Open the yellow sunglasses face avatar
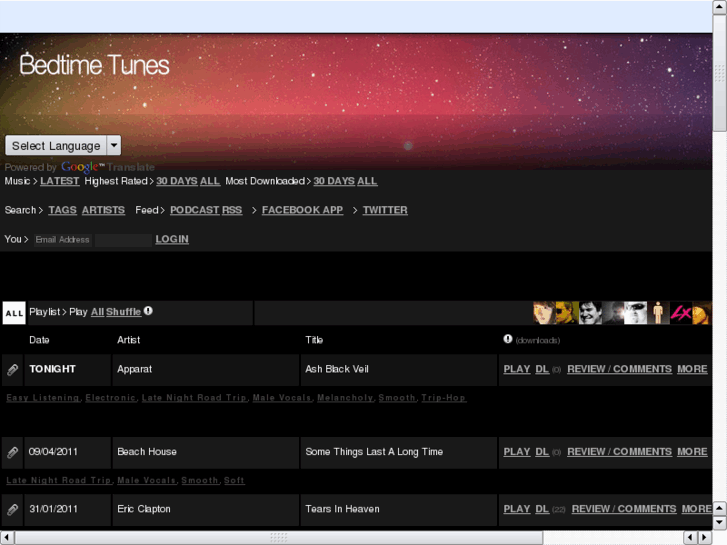 (567, 313)
